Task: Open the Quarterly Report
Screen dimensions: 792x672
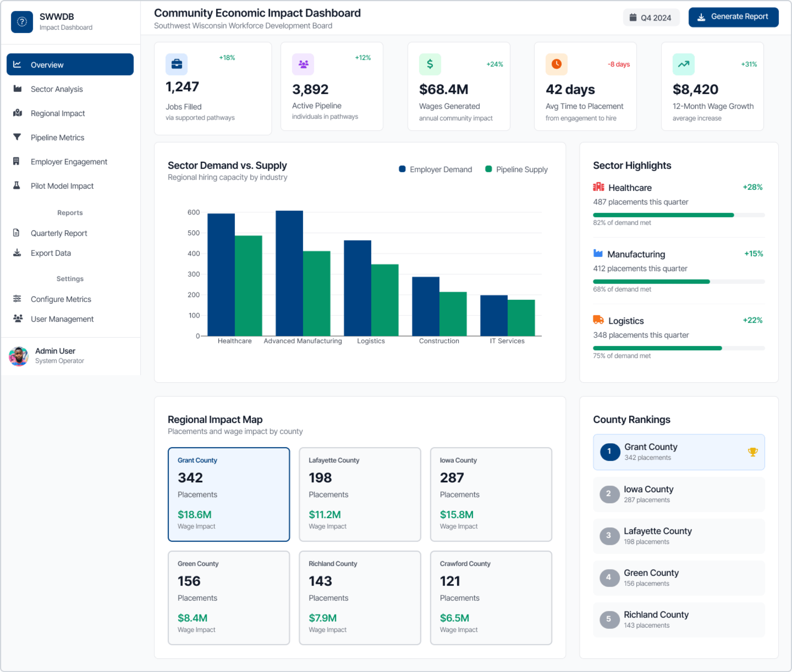Action: coord(70,233)
